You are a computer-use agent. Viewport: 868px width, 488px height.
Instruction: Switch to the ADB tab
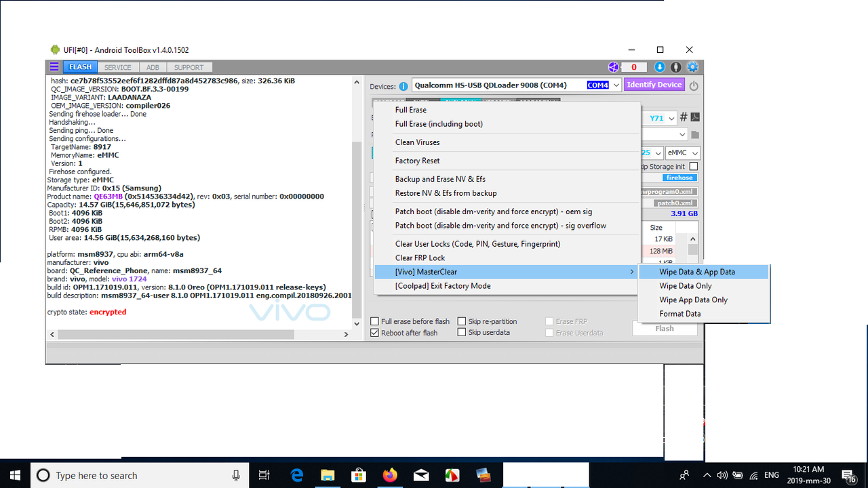(153, 67)
